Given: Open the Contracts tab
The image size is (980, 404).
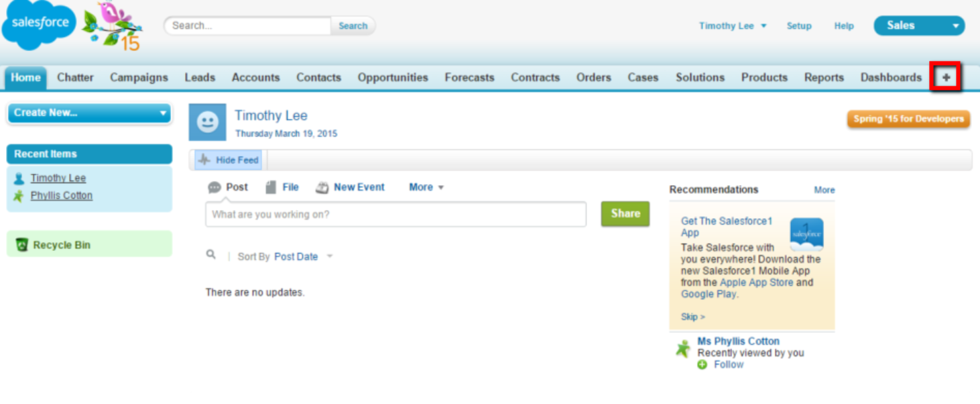Looking at the screenshot, I should (535, 78).
